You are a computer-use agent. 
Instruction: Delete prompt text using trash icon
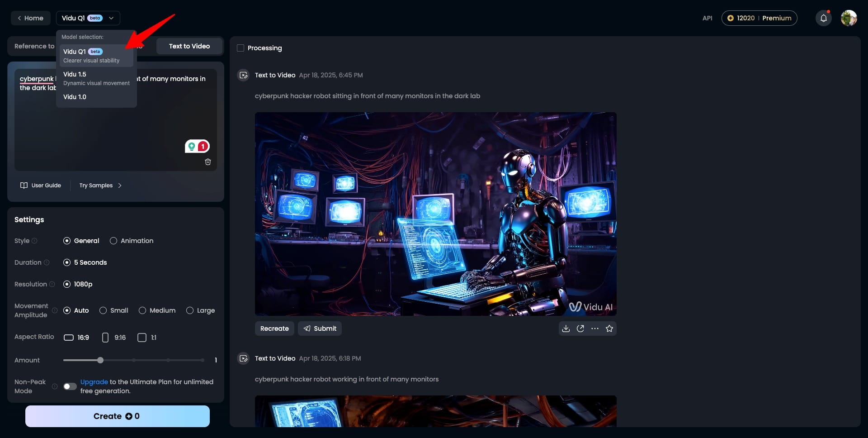208,162
